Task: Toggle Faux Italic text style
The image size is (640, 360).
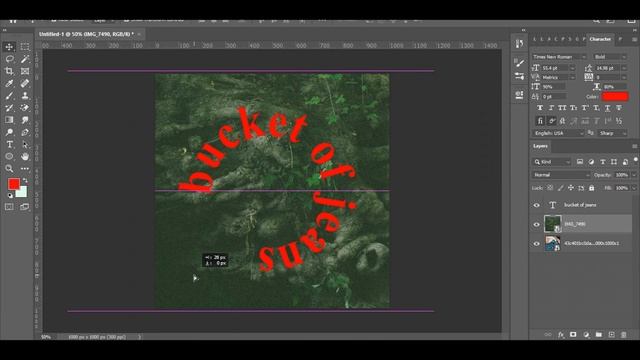Action: (x=551, y=108)
